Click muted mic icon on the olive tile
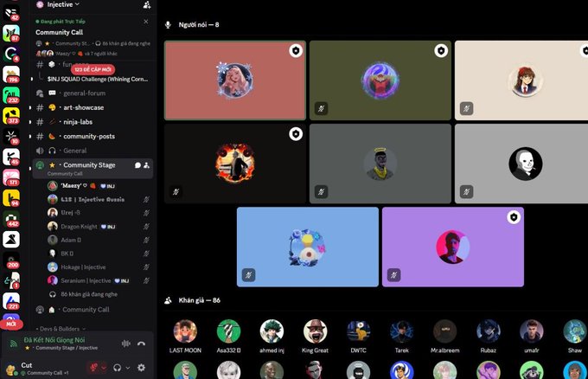This screenshot has height=379, width=588. pyautogui.click(x=321, y=109)
